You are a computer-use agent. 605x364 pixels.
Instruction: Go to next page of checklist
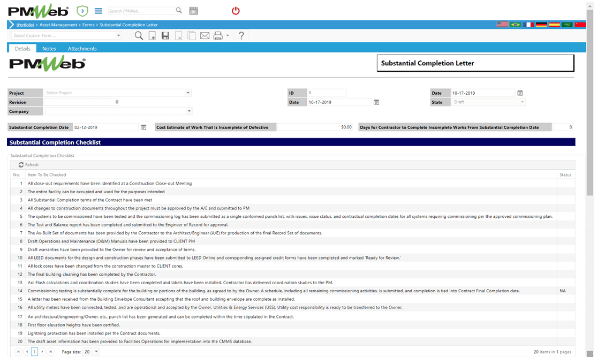click(x=42, y=352)
